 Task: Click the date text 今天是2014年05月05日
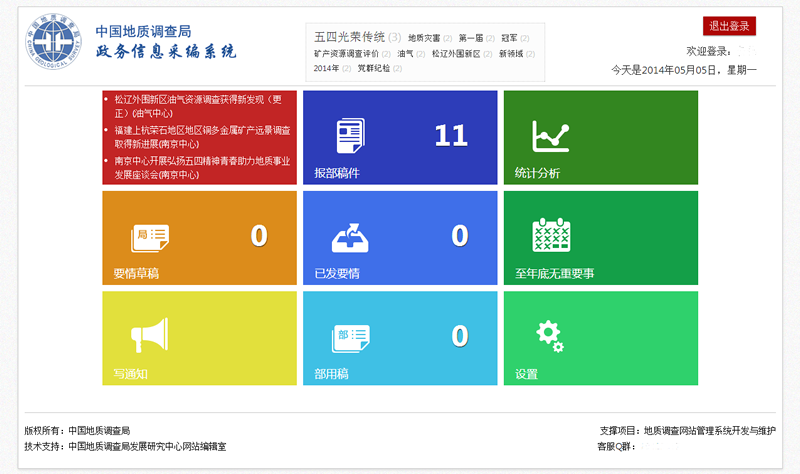(684, 70)
